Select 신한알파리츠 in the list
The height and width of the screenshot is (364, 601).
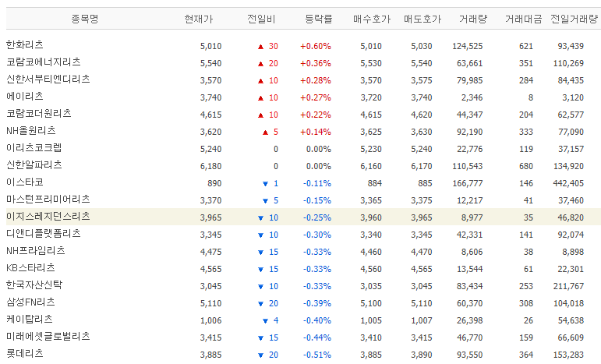click(34, 164)
